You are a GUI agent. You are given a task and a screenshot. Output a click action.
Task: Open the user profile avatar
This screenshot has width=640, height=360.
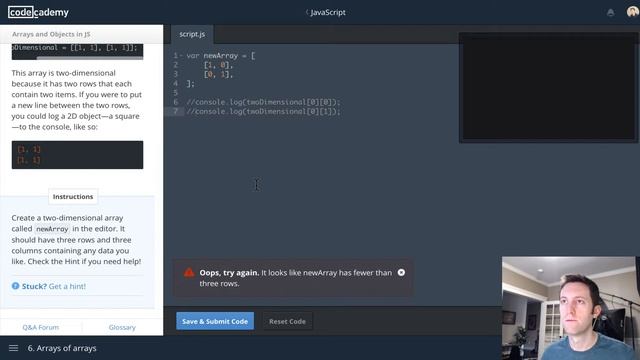[633, 12]
